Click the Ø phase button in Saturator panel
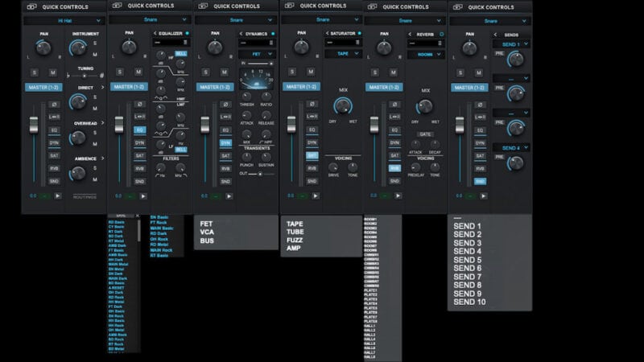The height and width of the screenshot is (362, 644). click(x=312, y=104)
